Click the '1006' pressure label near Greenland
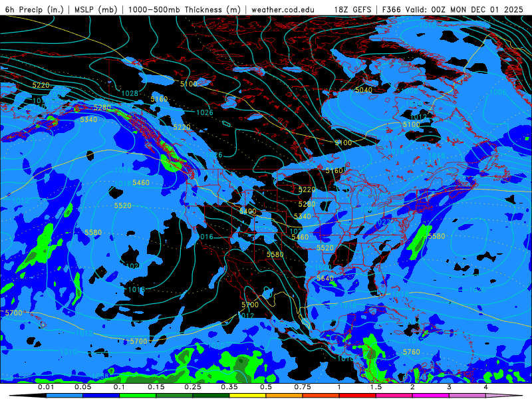Image resolution: width=532 pixels, height=399 pixels. pos(498,92)
